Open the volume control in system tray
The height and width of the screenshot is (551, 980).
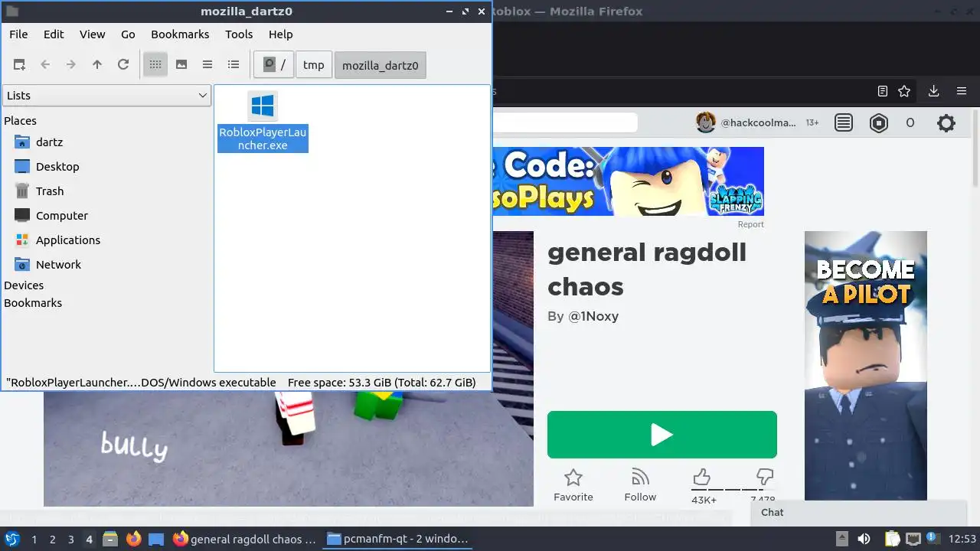(864, 539)
